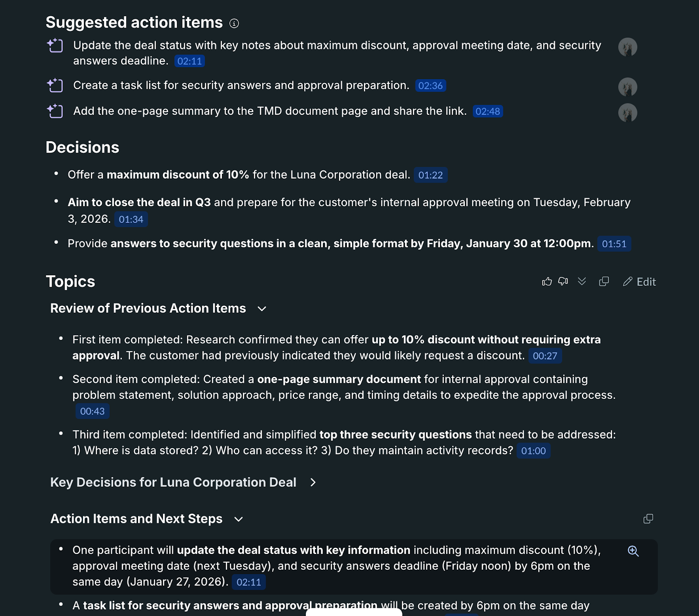Viewport: 699px width, 616px height.
Task: Collapse all topics with double chevron icon
Action: [x=582, y=282]
